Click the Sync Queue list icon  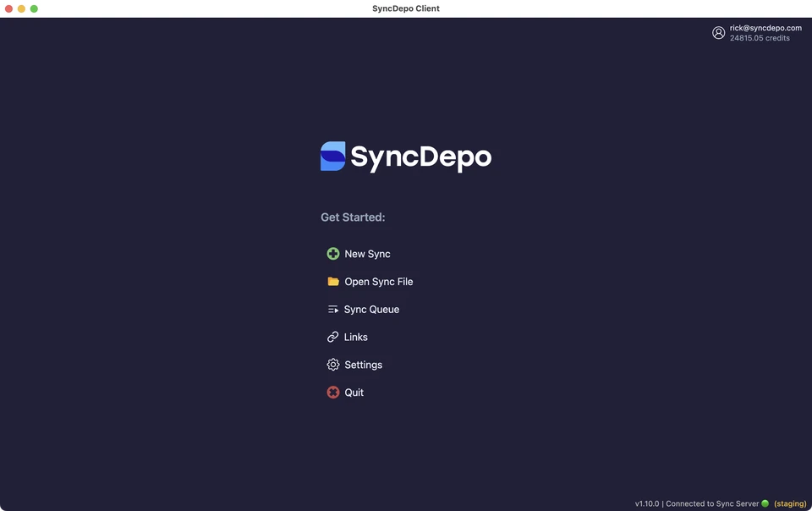333,310
